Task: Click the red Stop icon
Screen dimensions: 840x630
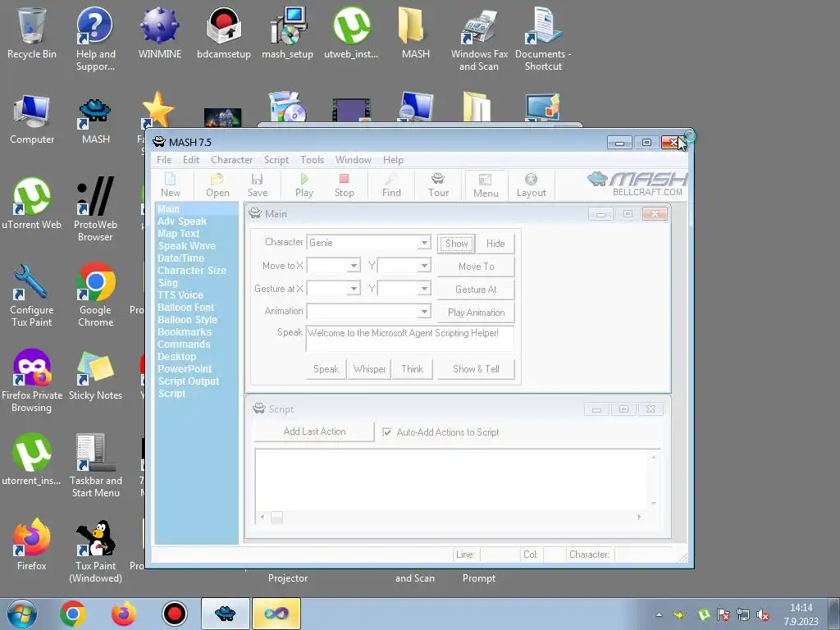Action: [344, 185]
